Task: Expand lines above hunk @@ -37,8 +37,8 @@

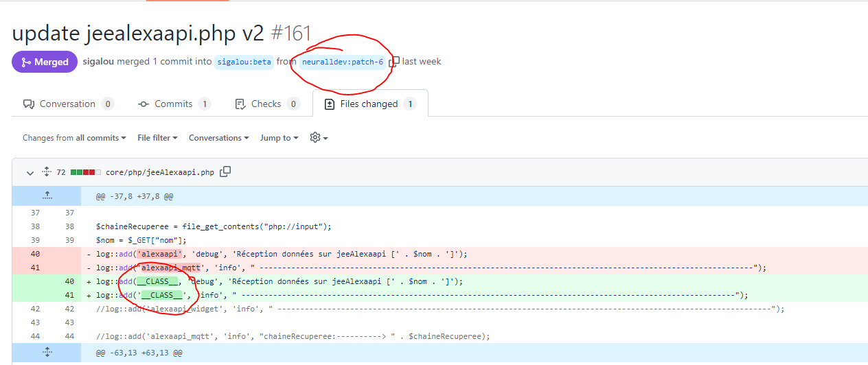Action: coord(47,196)
